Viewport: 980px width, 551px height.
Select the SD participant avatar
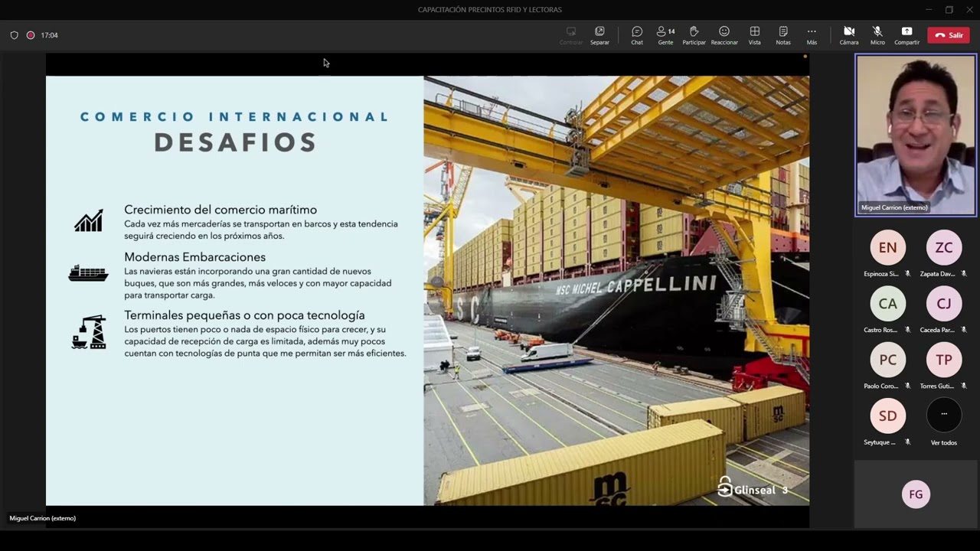coord(887,416)
